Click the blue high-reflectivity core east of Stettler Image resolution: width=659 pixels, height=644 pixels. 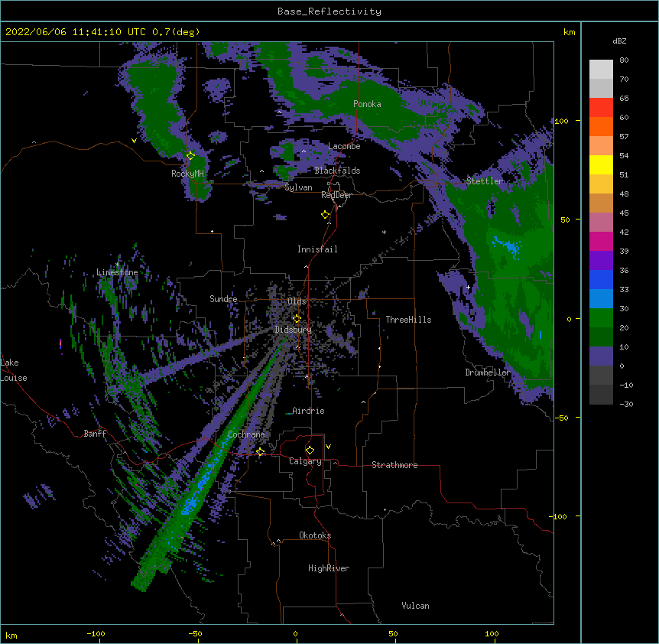click(508, 246)
